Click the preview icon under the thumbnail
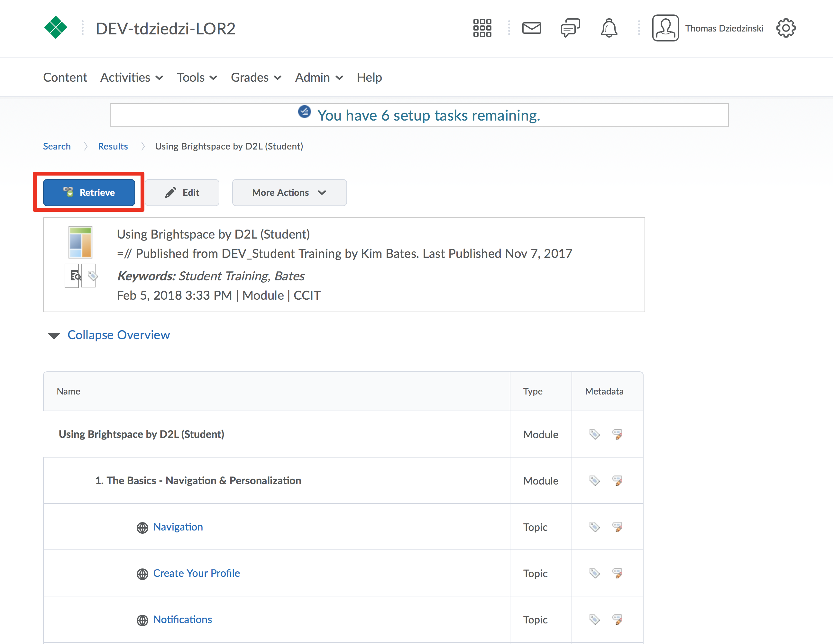The width and height of the screenshot is (833, 644). coord(72,275)
